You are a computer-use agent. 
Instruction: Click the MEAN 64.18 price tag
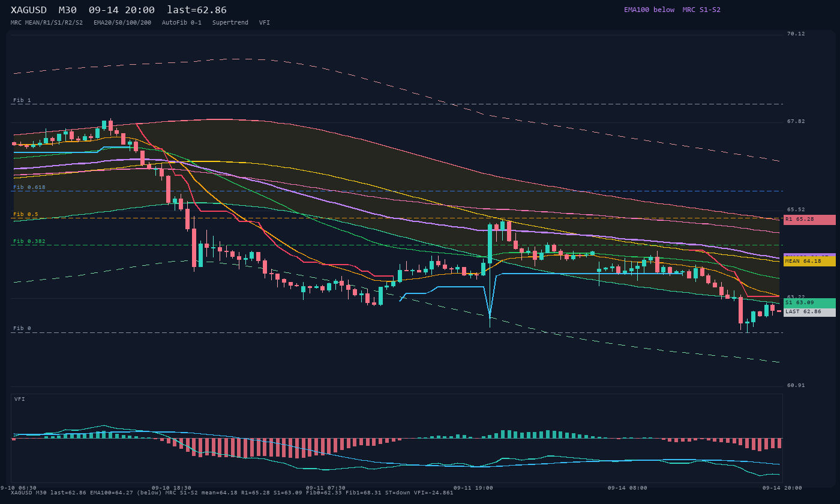click(x=809, y=262)
